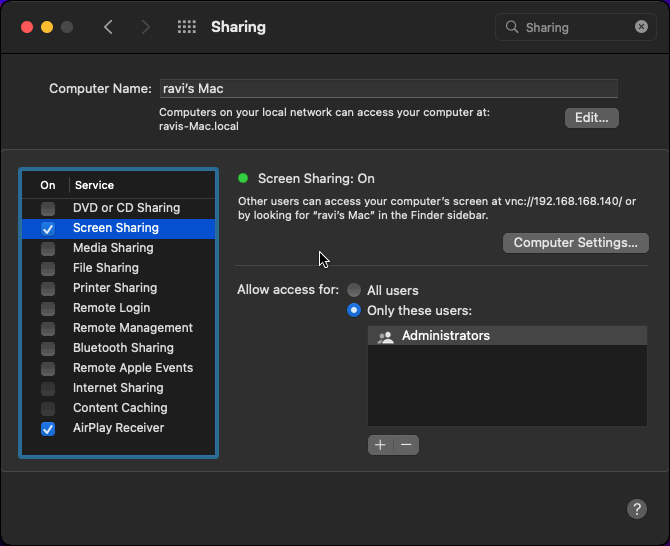670x546 pixels.
Task: Clear the Sharing search text
Action: coord(641,27)
